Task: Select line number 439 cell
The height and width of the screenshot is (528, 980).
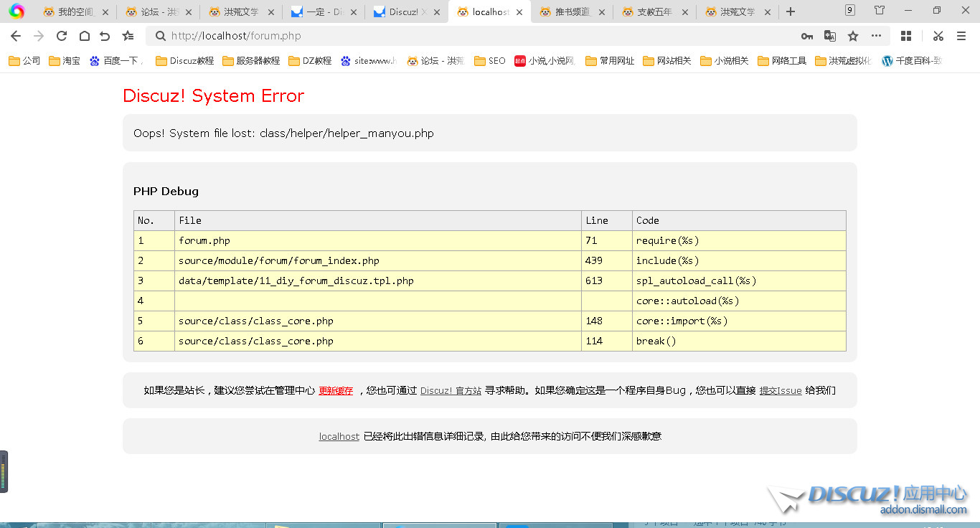Action: (606, 260)
